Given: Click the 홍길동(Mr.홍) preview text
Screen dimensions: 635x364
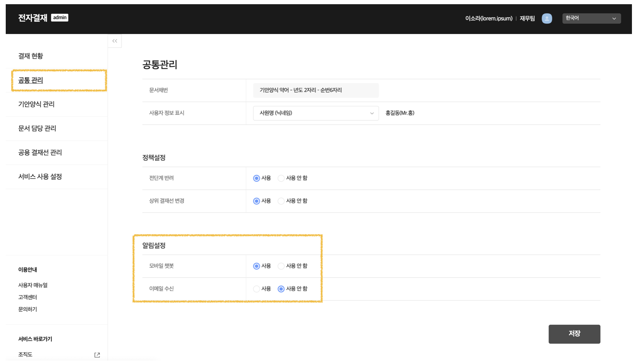Looking at the screenshot, I should (400, 113).
